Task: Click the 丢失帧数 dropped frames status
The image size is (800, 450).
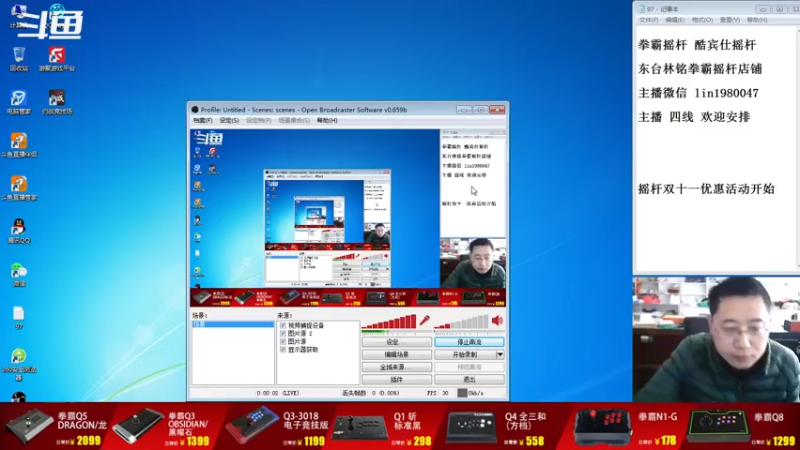Action: (x=372, y=393)
